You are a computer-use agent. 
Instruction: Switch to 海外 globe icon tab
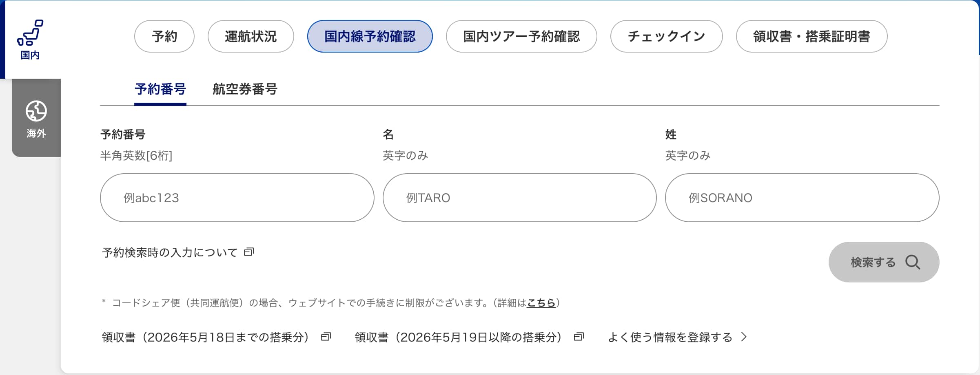coord(36,118)
